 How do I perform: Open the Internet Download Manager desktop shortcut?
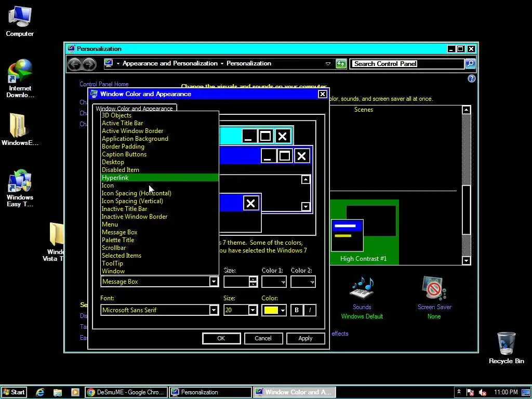(x=20, y=79)
